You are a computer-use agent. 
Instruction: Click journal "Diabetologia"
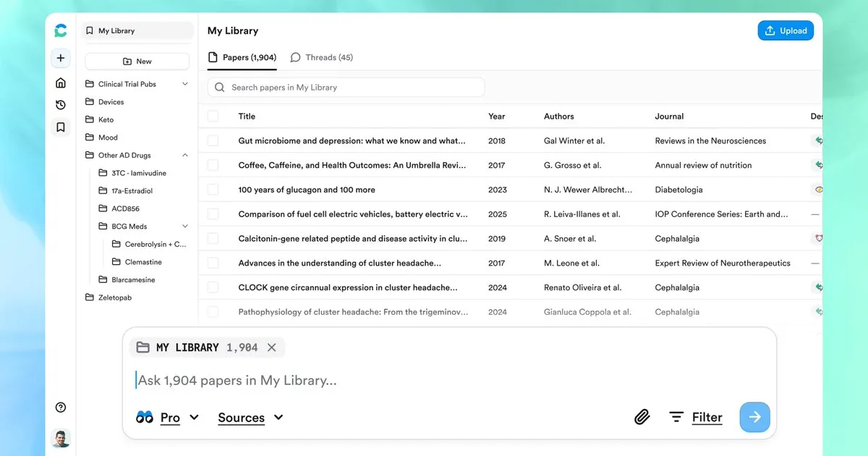point(678,190)
